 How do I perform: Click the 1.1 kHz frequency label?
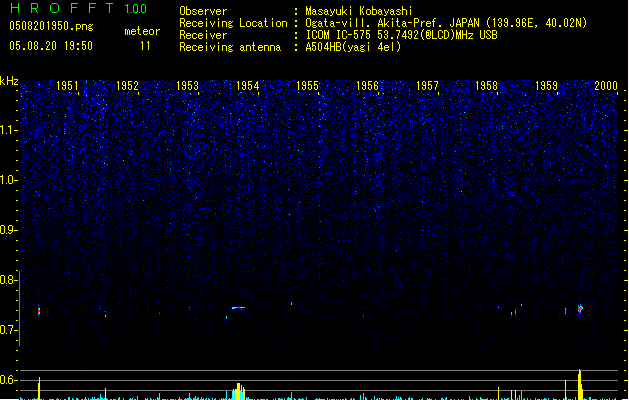click(9, 130)
